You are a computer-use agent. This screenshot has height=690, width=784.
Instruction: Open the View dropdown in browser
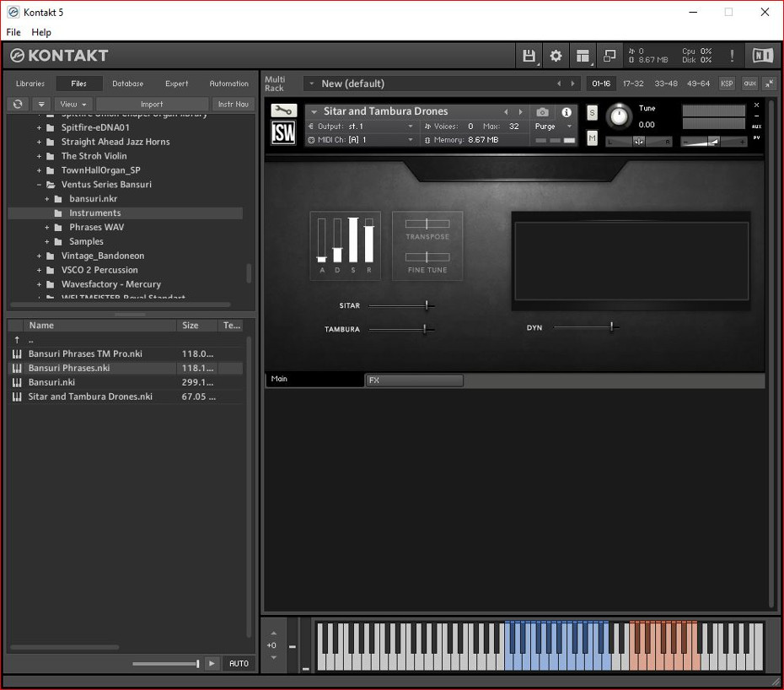click(x=73, y=104)
